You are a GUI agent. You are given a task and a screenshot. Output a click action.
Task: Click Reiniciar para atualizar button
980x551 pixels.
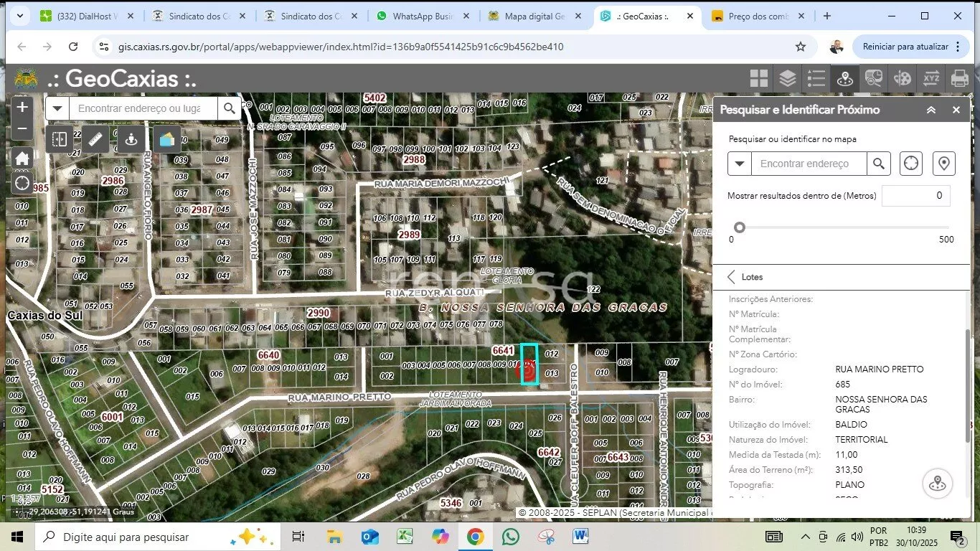tap(905, 47)
